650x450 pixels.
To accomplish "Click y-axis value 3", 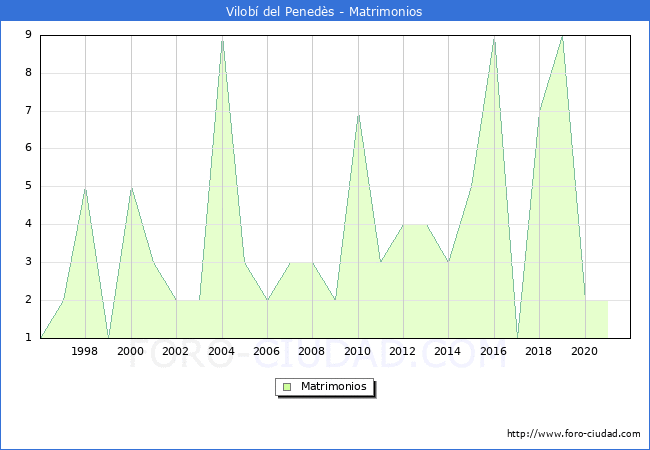I will coord(28,261).
